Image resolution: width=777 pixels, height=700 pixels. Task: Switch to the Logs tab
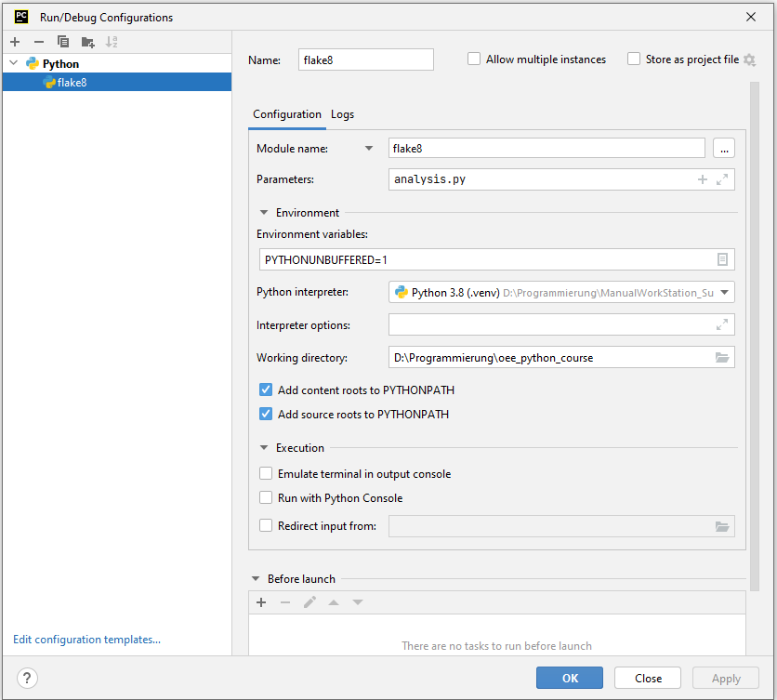[342, 114]
